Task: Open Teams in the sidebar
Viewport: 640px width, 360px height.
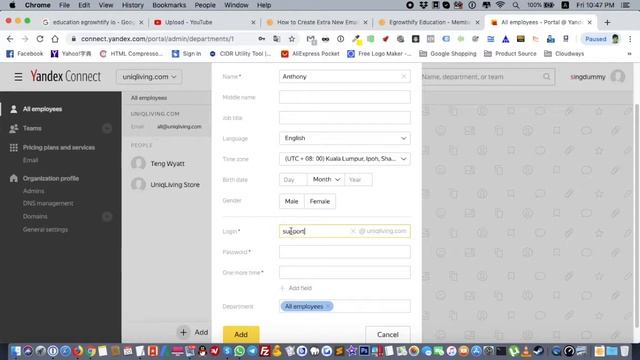Action: pyautogui.click(x=32, y=128)
